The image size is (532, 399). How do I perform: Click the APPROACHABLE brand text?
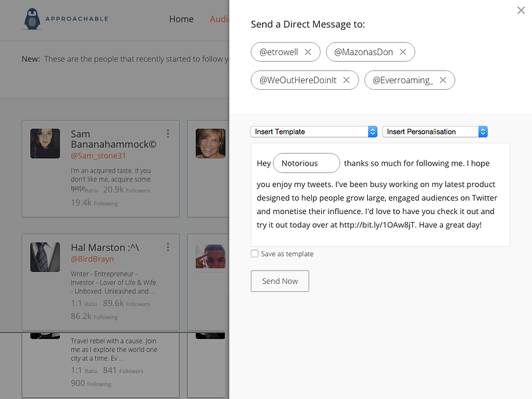pos(76,19)
